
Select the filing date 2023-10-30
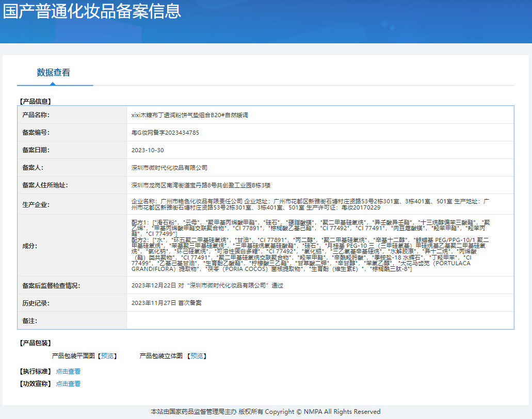click(148, 150)
